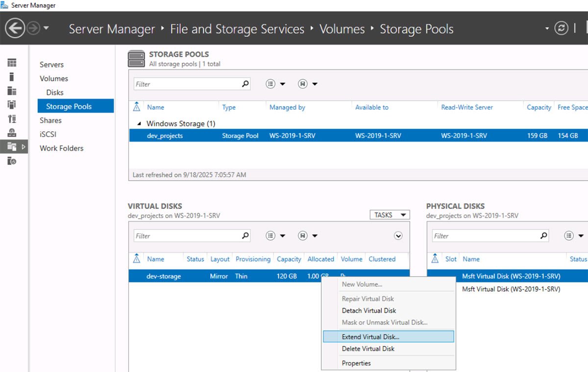
Task: Click the back navigation arrow
Action: 15,28
